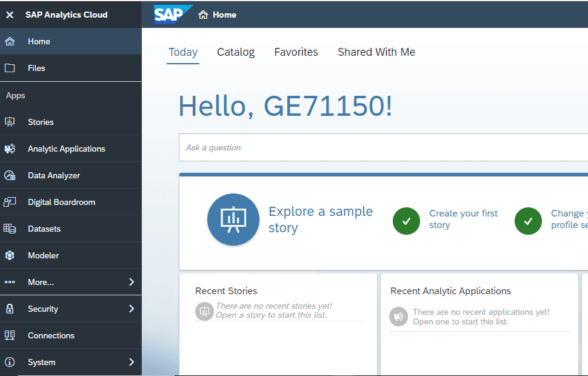The image size is (588, 376).
Task: Open the Modeler cube icon
Action: point(10,255)
